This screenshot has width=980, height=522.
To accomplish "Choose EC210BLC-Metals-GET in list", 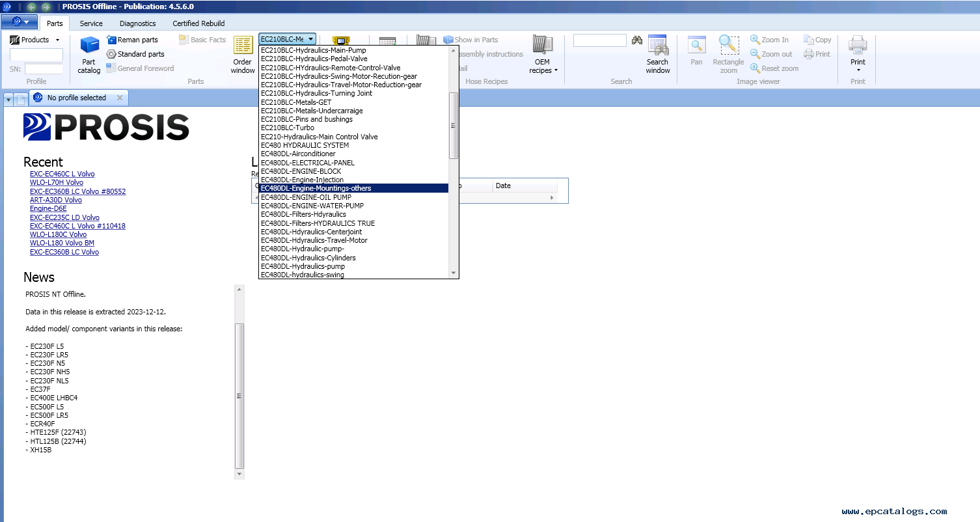I will click(x=354, y=102).
